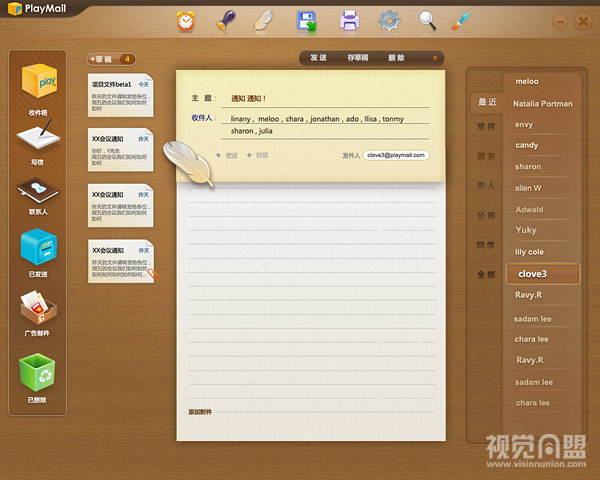Select contact envy

(x=524, y=125)
